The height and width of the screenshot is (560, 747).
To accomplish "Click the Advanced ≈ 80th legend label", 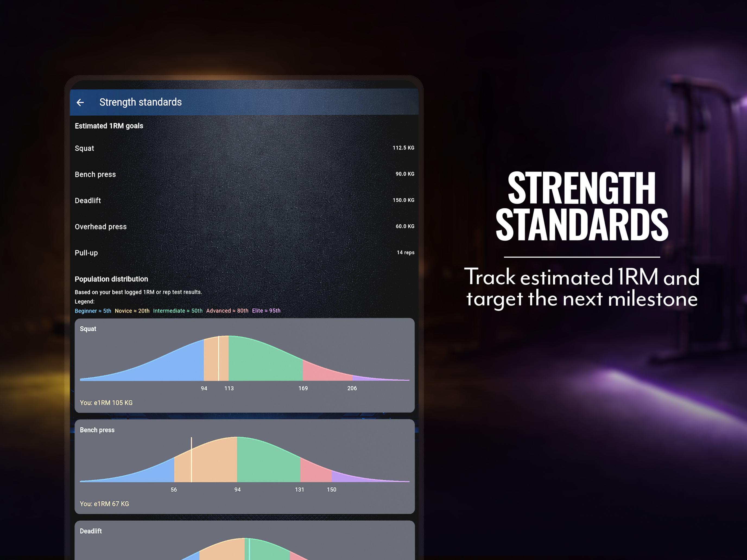I will (227, 311).
